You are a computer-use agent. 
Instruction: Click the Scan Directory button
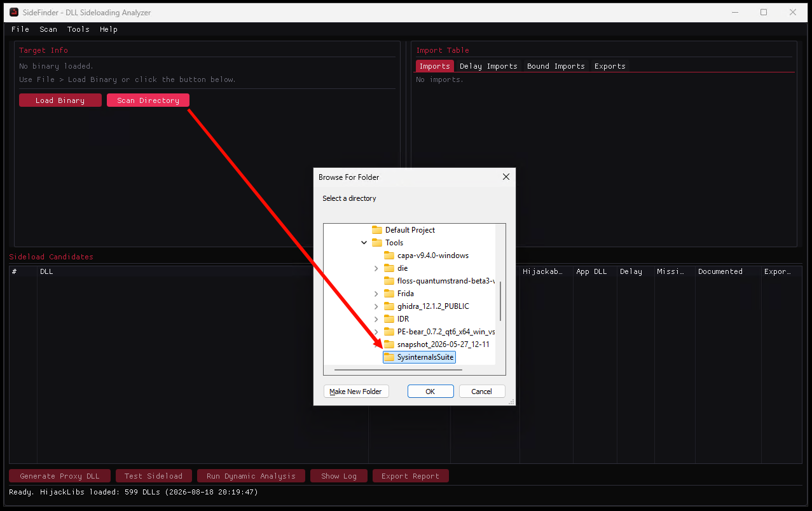click(148, 100)
